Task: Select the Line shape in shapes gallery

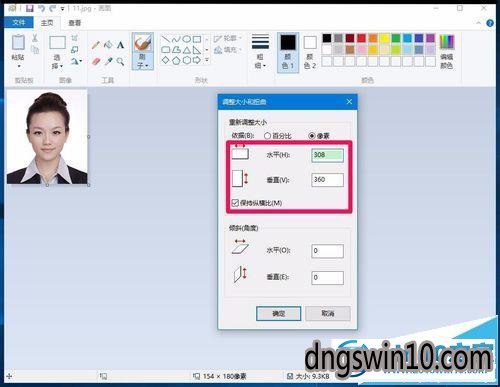Action: pyautogui.click(x=166, y=39)
